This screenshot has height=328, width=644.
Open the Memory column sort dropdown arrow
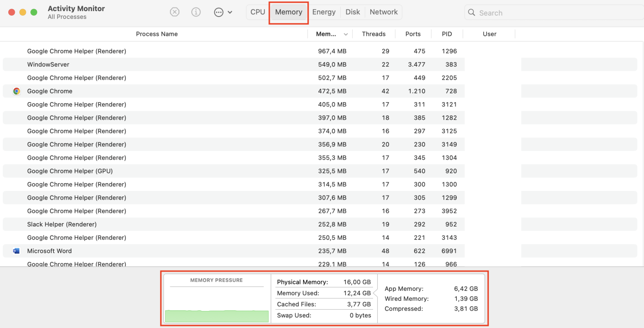tap(345, 34)
